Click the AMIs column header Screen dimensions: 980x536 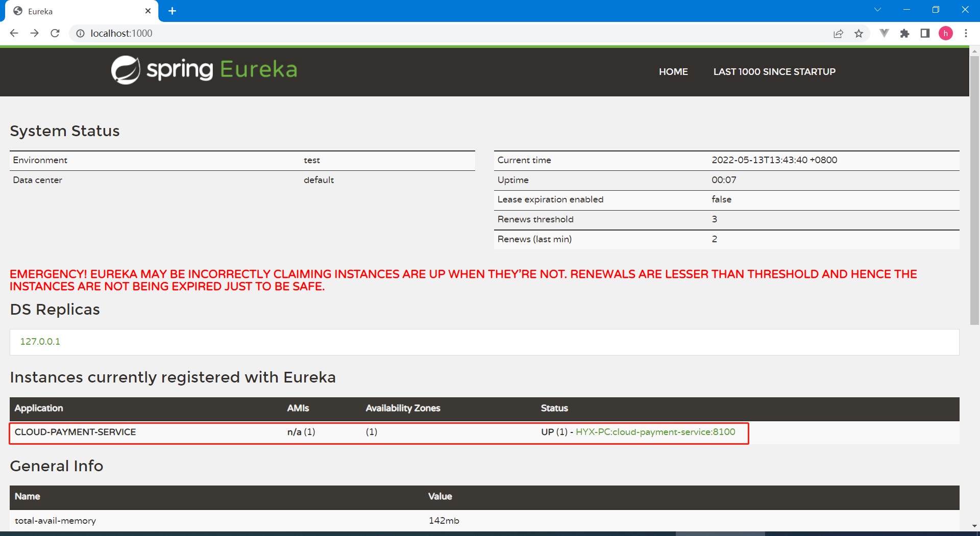[x=298, y=408]
